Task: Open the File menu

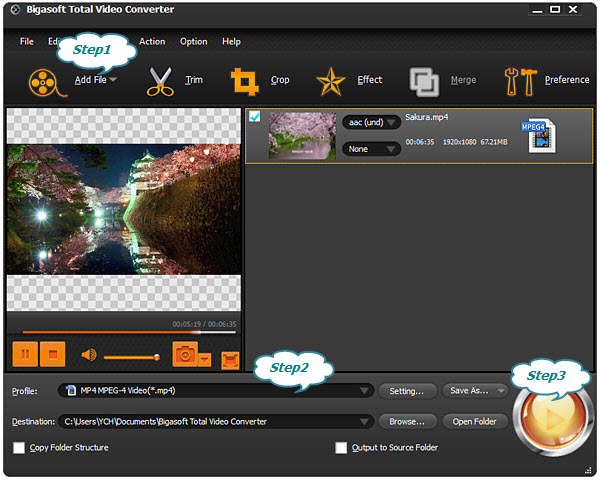Action: click(x=27, y=41)
